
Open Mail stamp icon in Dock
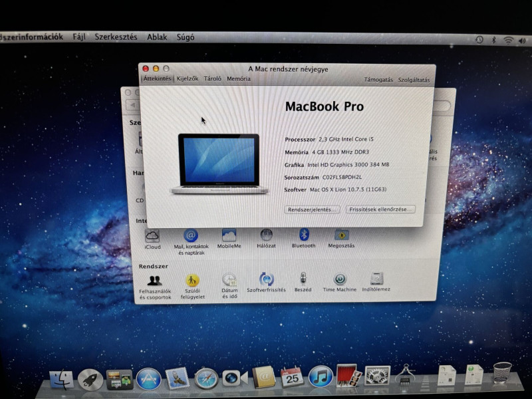pos(177,378)
